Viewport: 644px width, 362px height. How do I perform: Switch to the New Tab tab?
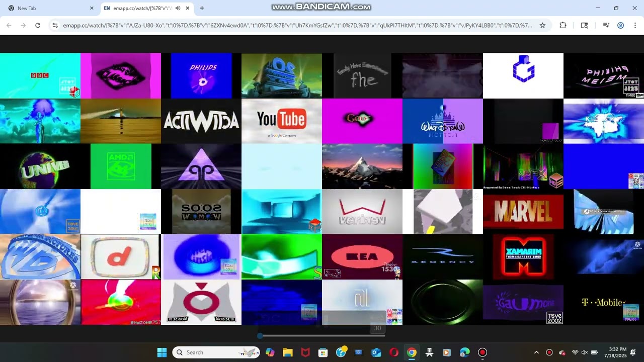tap(50, 8)
